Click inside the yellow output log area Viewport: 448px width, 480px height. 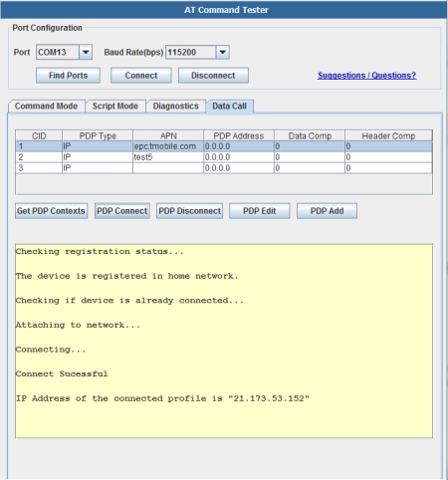[224, 341]
